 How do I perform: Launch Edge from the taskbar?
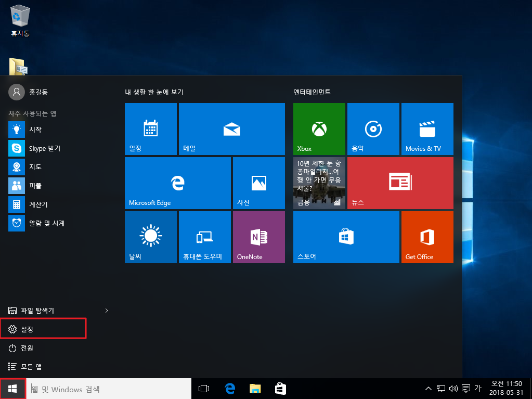(x=230, y=389)
